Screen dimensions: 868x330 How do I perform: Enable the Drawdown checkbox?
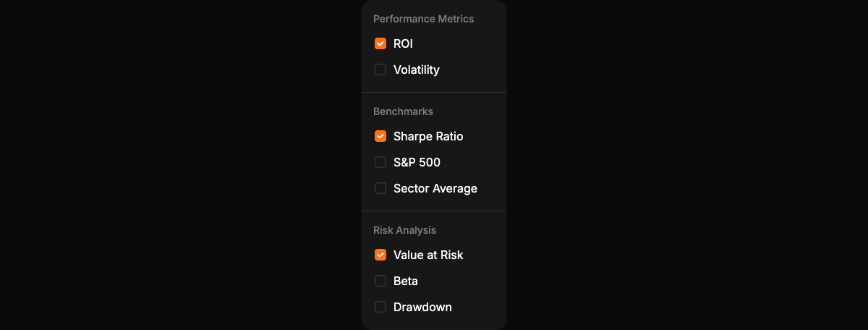380,307
